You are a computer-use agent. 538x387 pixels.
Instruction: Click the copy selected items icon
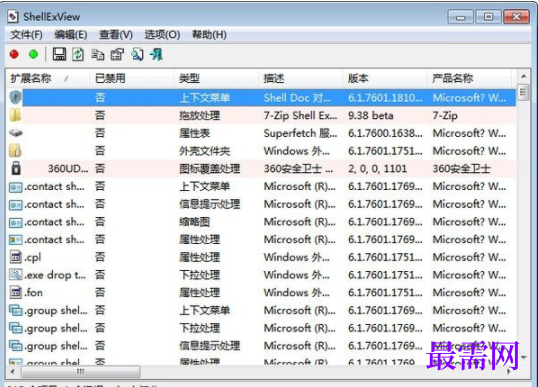(x=98, y=55)
